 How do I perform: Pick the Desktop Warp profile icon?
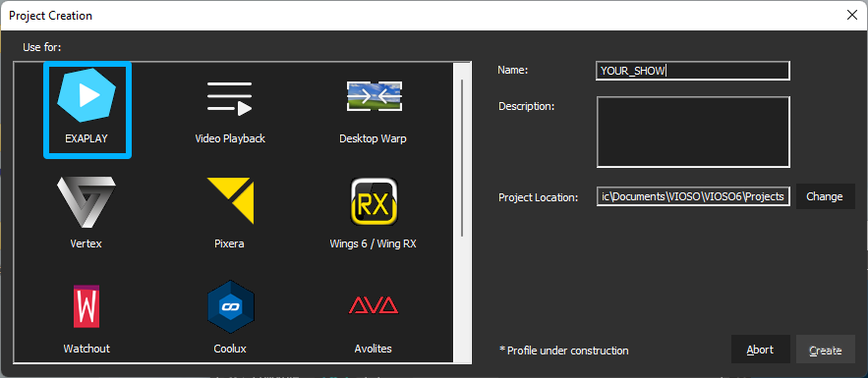pos(374,96)
